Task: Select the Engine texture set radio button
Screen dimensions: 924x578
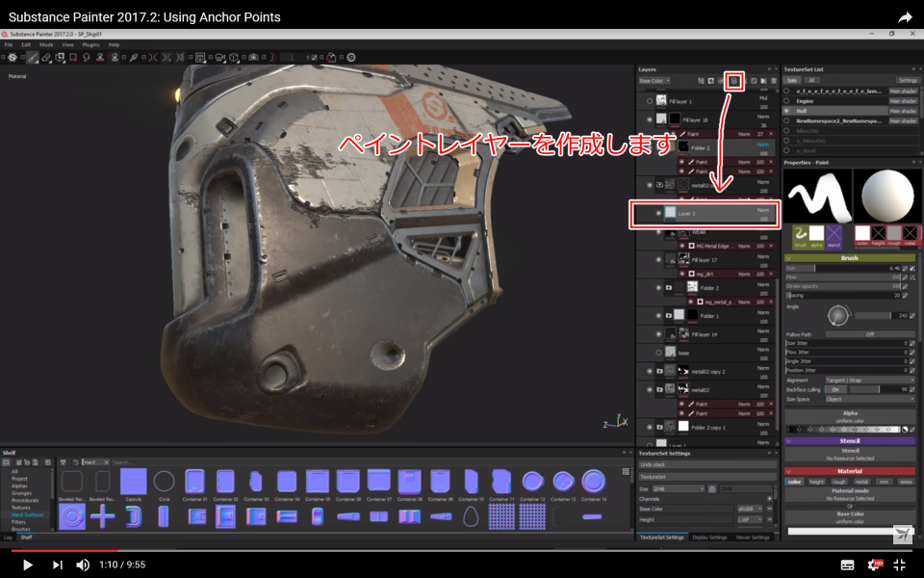Action: [786, 101]
